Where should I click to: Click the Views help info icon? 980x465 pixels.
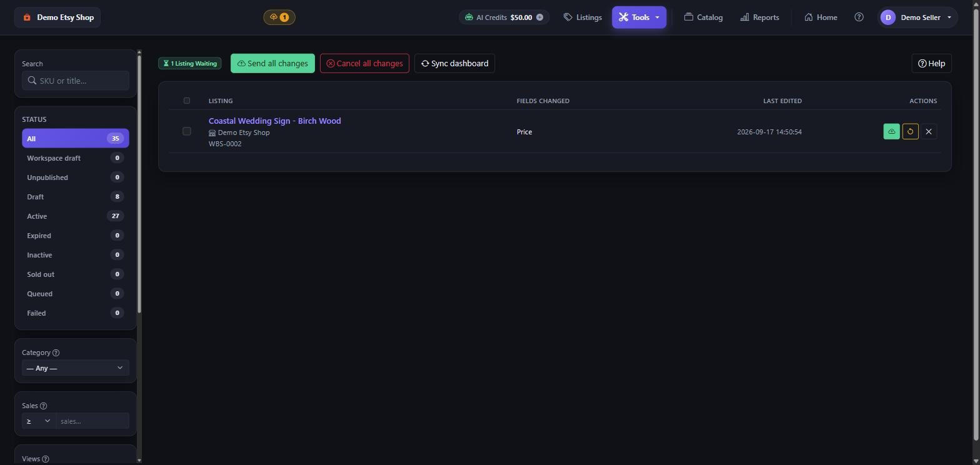click(46, 459)
